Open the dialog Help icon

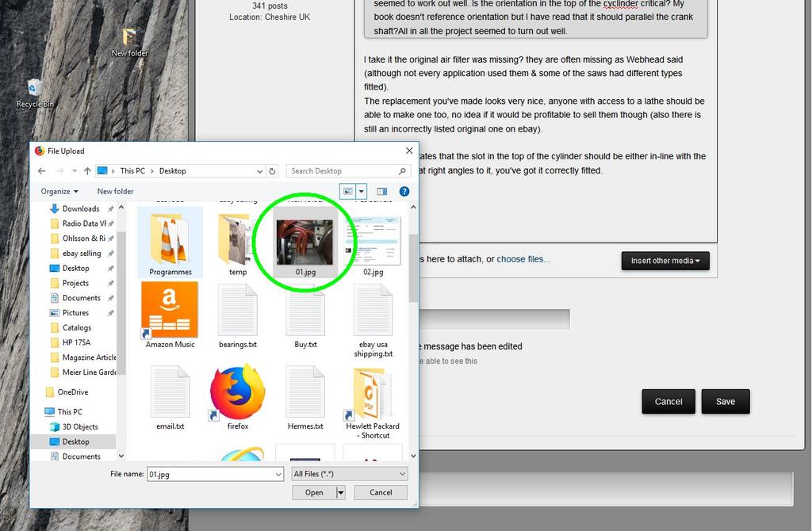coord(404,191)
